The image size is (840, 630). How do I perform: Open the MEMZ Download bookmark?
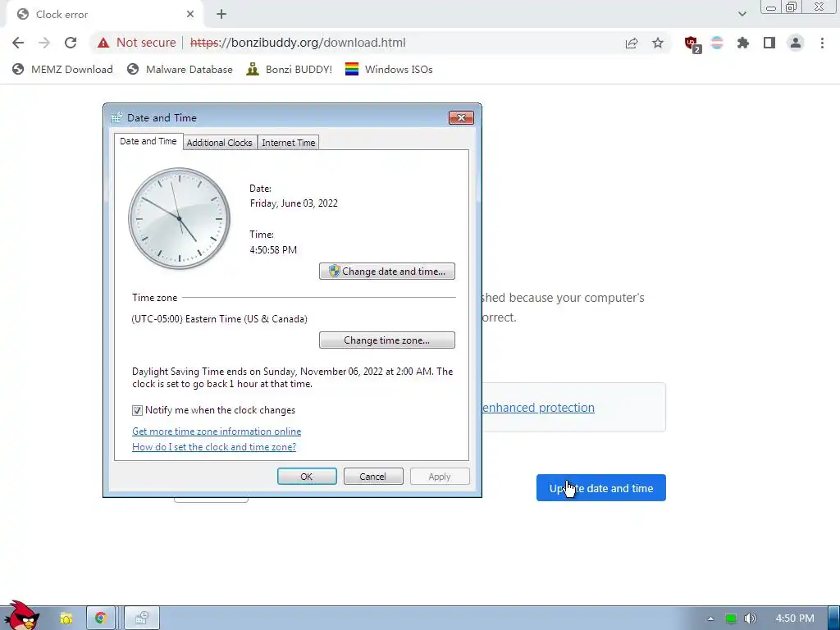coord(62,70)
